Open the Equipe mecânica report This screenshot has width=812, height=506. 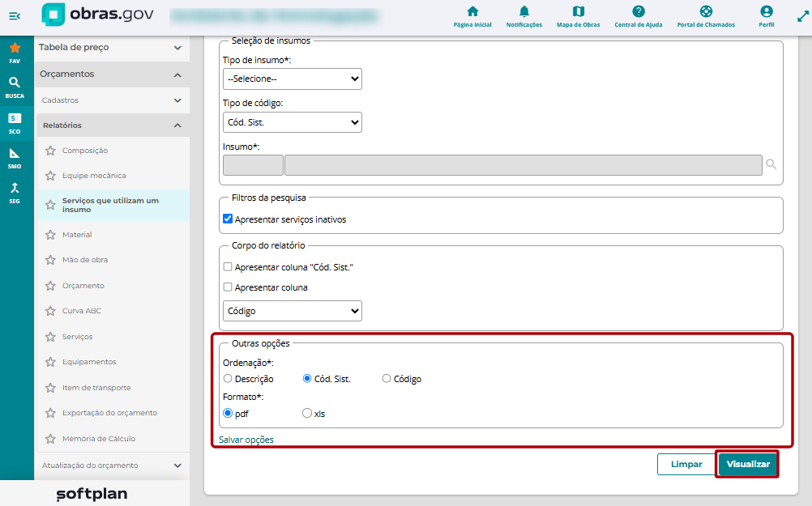click(x=94, y=176)
